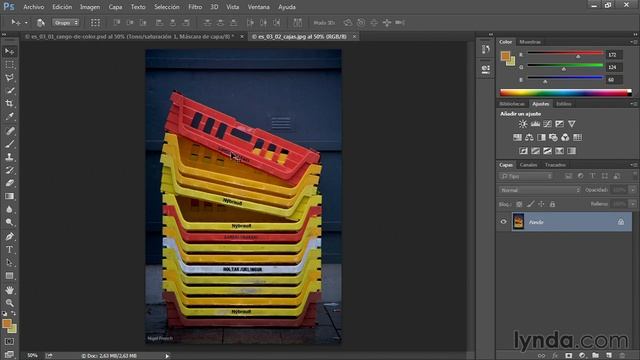Add a Hue/Saturation adjustment

tap(517, 138)
